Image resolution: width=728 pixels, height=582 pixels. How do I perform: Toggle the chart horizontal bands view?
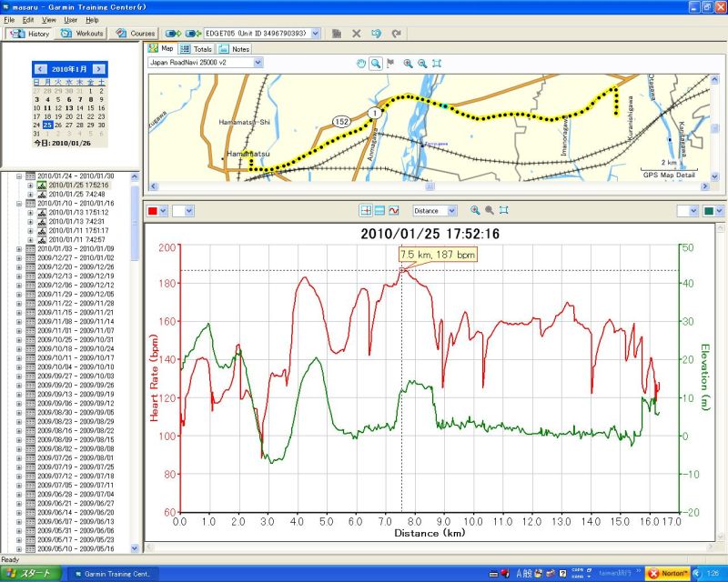[x=379, y=210]
